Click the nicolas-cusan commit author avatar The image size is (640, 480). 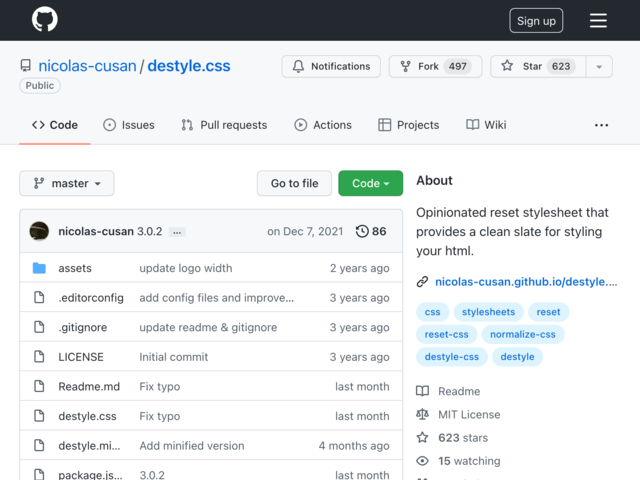point(39,231)
